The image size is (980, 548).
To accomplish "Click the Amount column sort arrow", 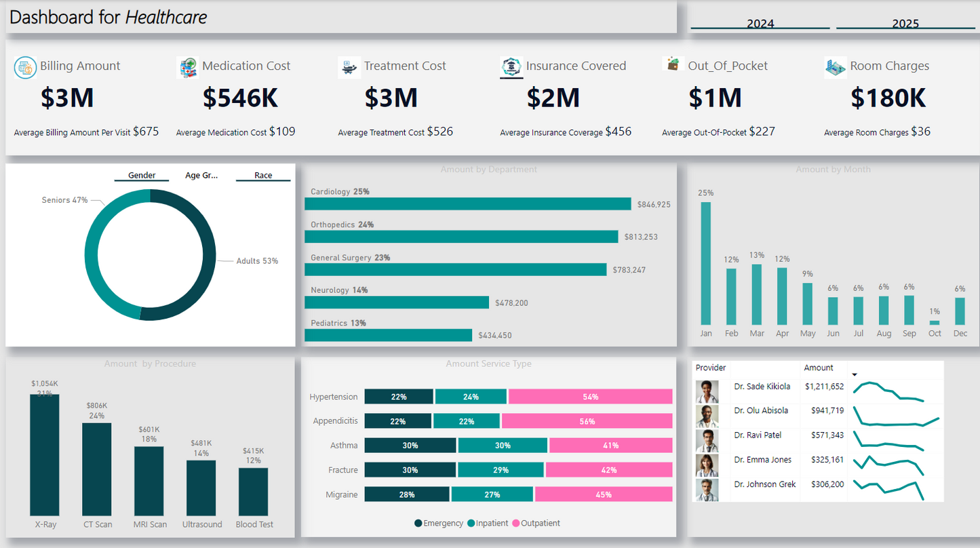I will (855, 375).
